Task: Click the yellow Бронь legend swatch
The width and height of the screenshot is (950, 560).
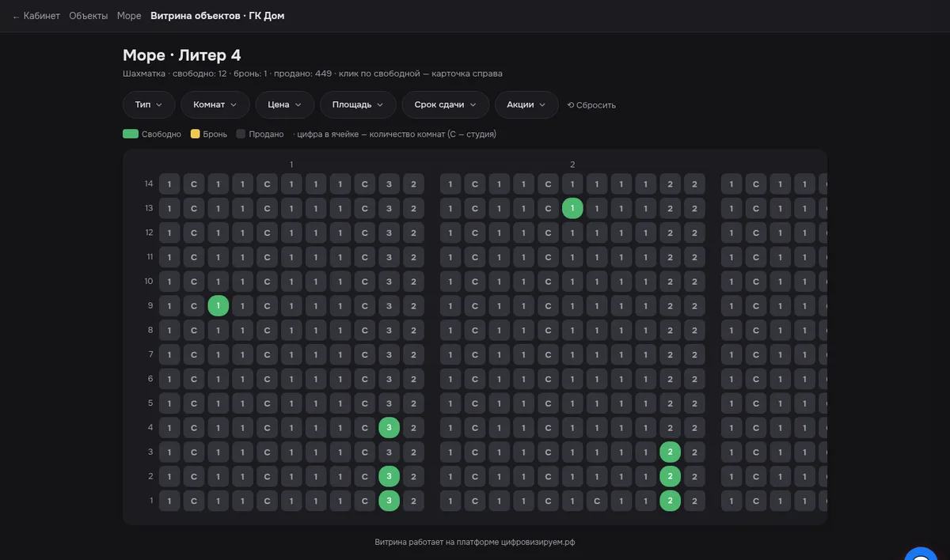Action: point(195,134)
